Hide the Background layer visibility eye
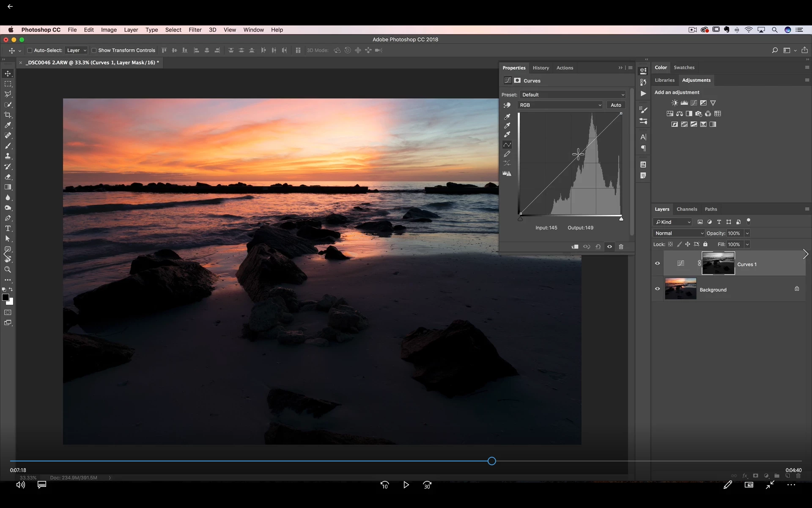Screen dimensions: 812x508 click(657, 289)
